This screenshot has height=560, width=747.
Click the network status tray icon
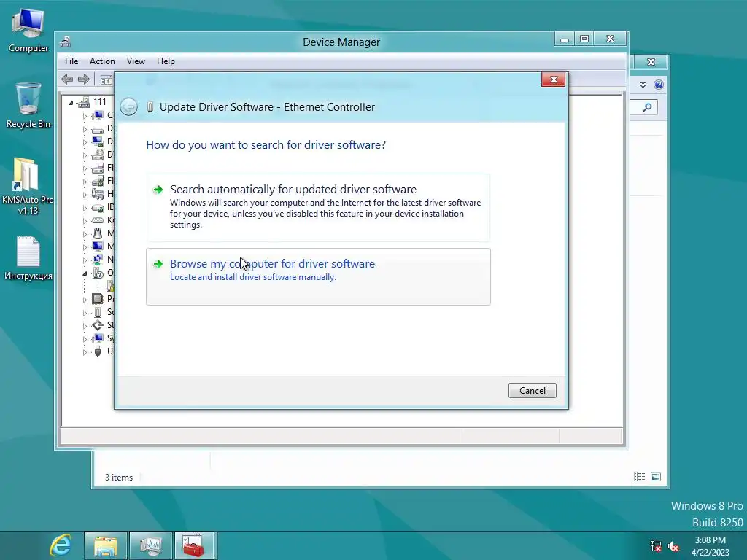656,546
